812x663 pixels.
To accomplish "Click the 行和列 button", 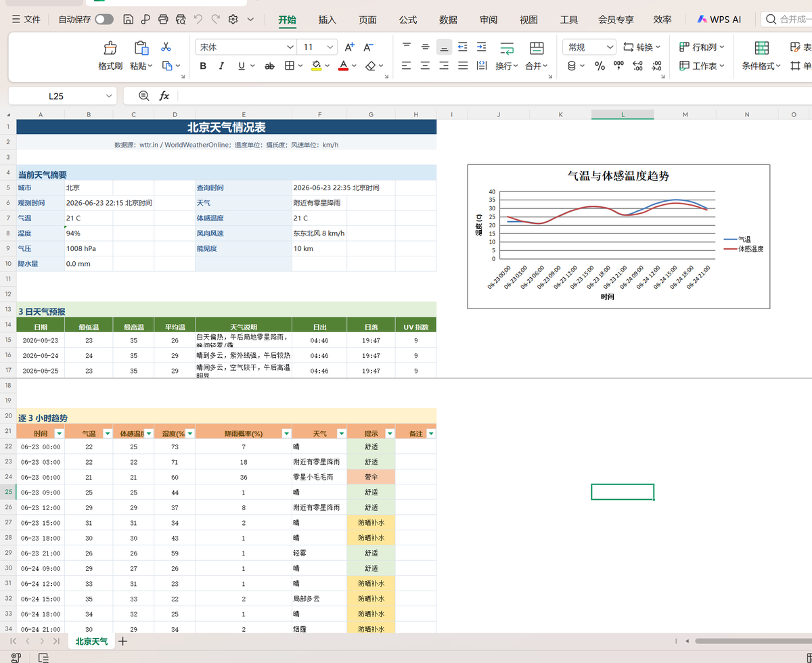I will coord(702,47).
